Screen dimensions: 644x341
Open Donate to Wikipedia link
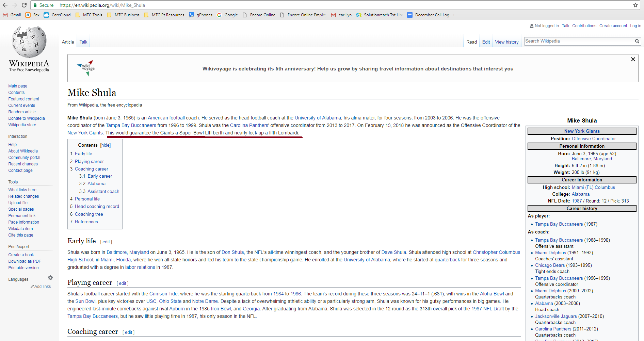pyautogui.click(x=27, y=118)
